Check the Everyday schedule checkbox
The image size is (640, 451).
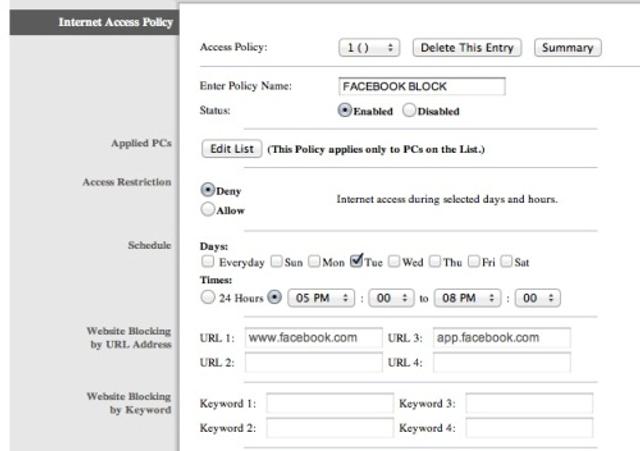coord(209,262)
